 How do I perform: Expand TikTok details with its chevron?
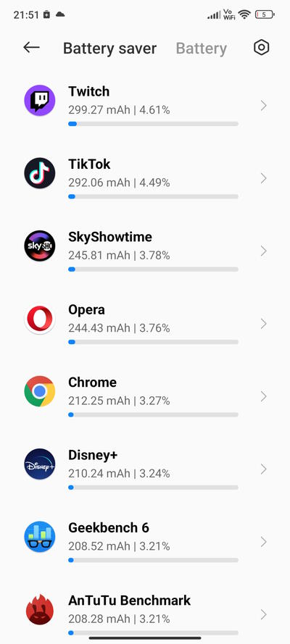264,179
